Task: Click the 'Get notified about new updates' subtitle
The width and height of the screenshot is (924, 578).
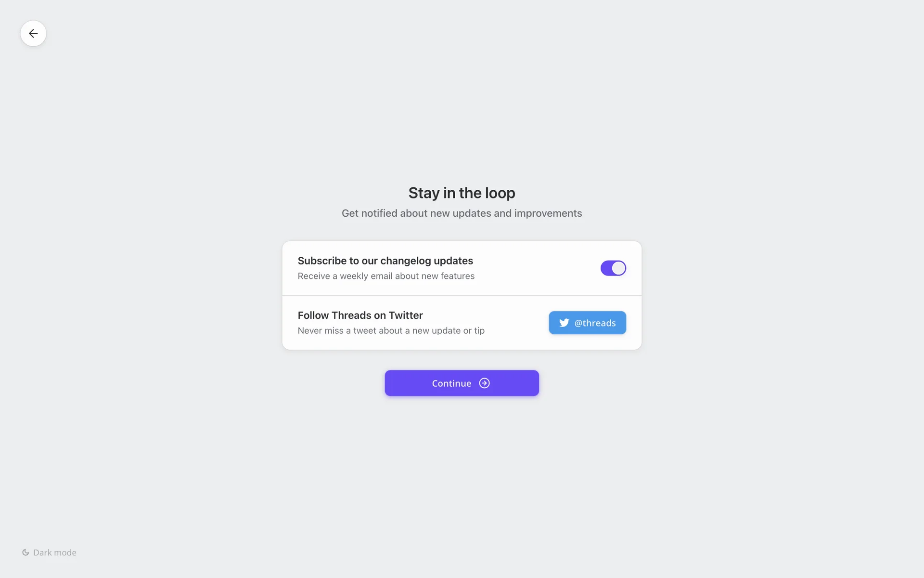Action: (x=462, y=213)
